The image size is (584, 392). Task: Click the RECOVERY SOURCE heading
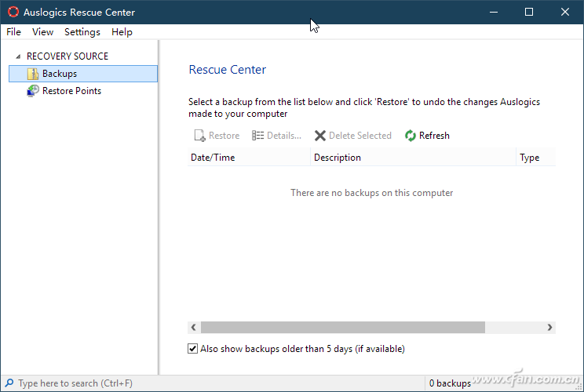coord(68,56)
